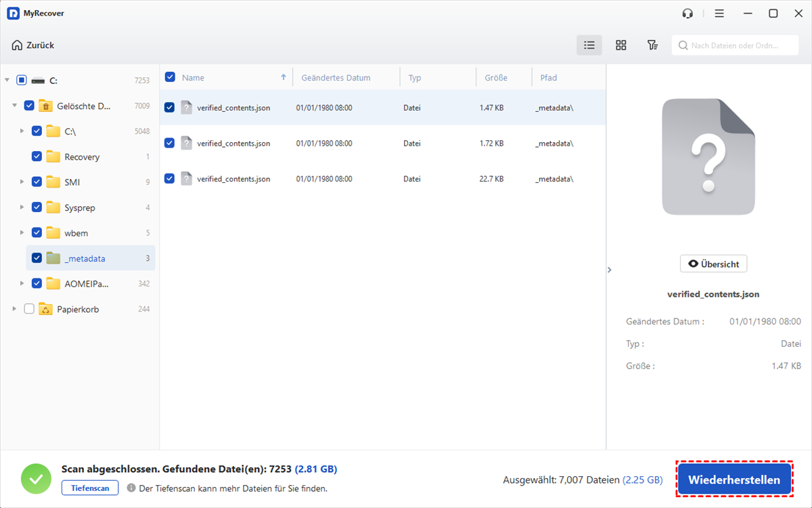This screenshot has height=508, width=812.
Task: Click the MyRecover logo icon
Action: pos(13,14)
